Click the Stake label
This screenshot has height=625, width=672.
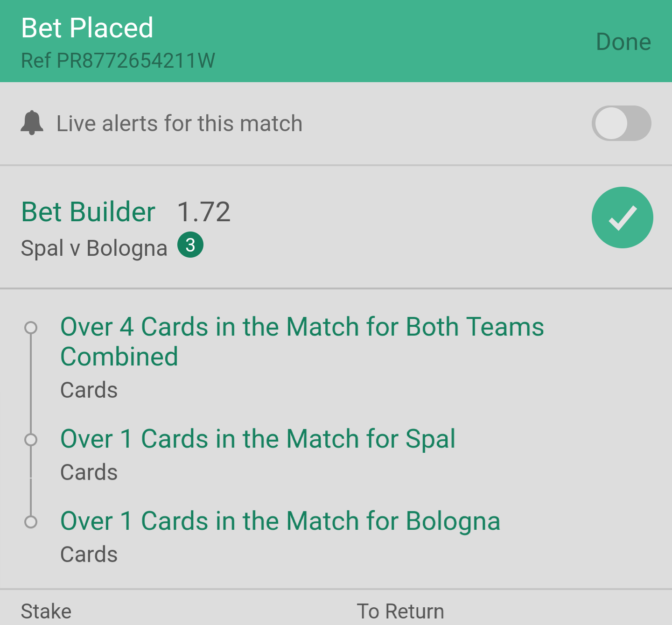[46, 611]
